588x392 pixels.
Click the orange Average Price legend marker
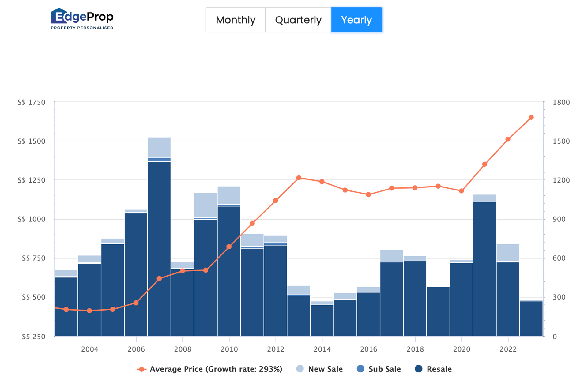141,369
